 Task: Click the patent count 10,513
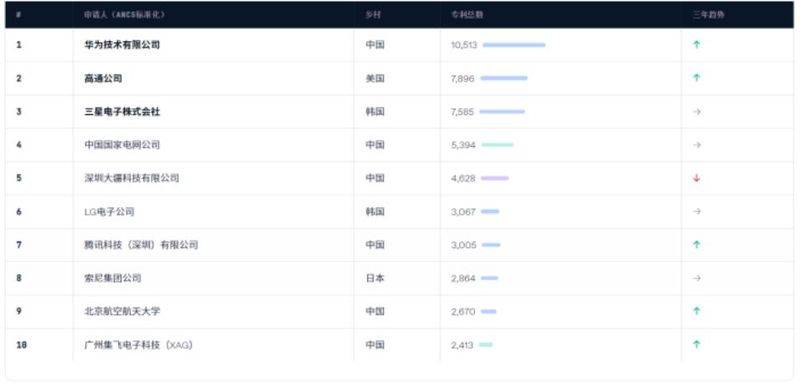pyautogui.click(x=464, y=45)
